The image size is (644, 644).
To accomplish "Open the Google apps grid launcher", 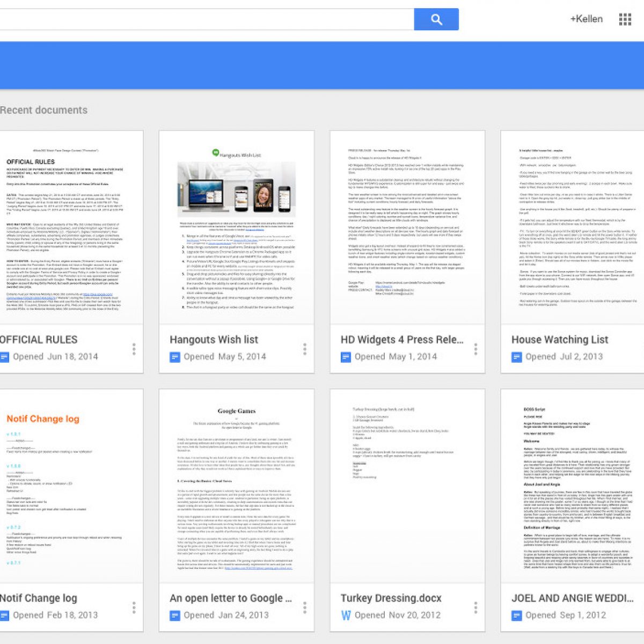I will (625, 19).
